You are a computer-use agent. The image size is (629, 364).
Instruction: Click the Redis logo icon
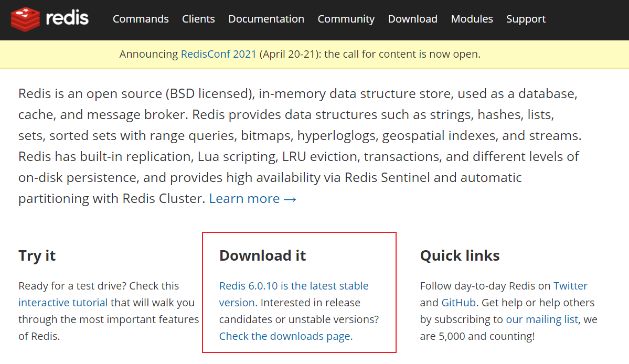[x=25, y=19]
